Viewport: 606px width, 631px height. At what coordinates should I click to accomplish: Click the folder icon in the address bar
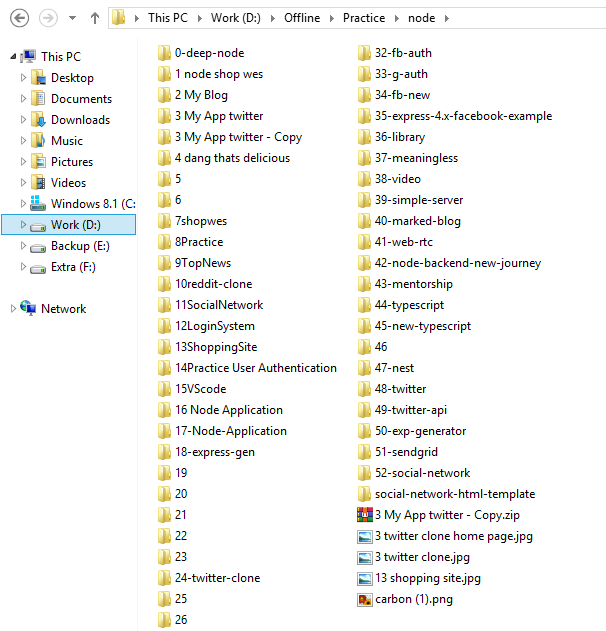(x=119, y=17)
